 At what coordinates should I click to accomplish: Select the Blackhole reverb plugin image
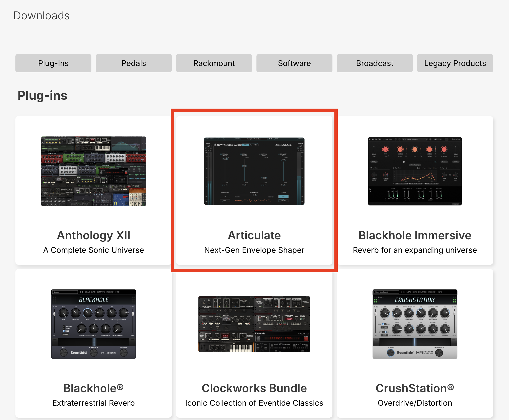tap(93, 324)
